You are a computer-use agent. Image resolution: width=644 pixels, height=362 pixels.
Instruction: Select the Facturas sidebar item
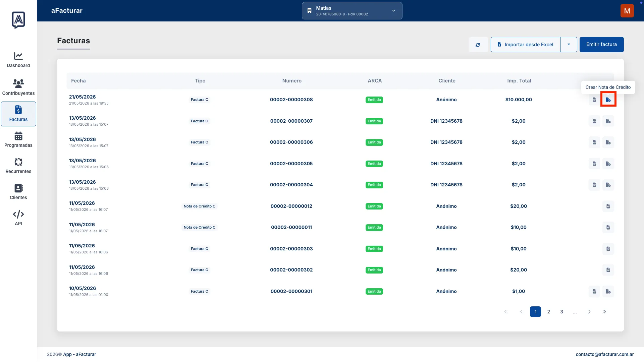[x=18, y=114]
